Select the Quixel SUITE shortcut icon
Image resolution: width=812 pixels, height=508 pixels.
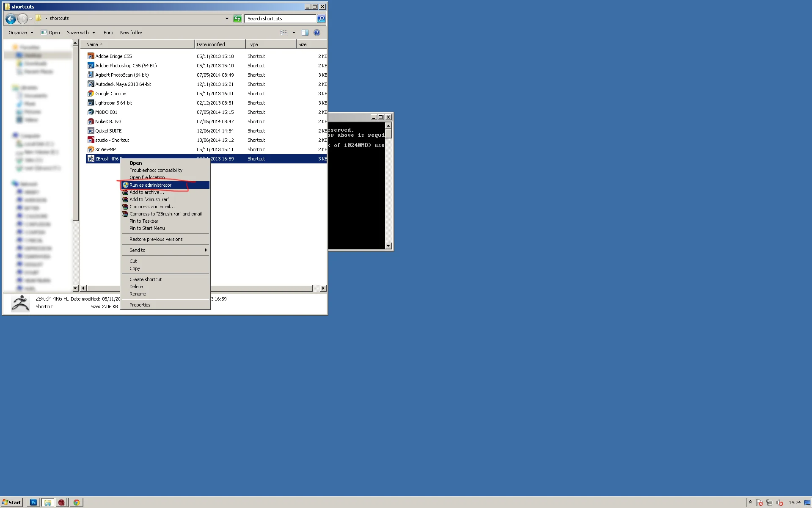click(91, 130)
